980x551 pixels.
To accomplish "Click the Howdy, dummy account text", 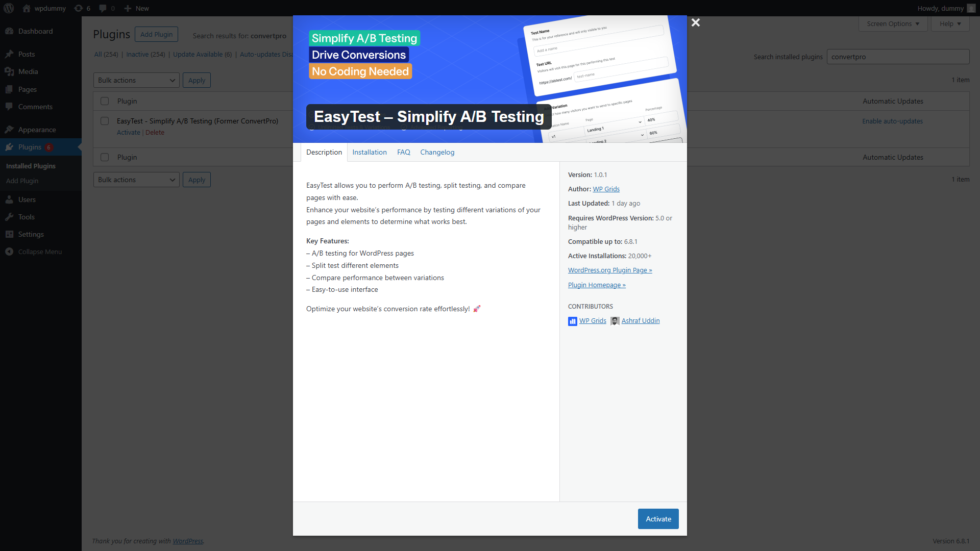I will (940, 8).
